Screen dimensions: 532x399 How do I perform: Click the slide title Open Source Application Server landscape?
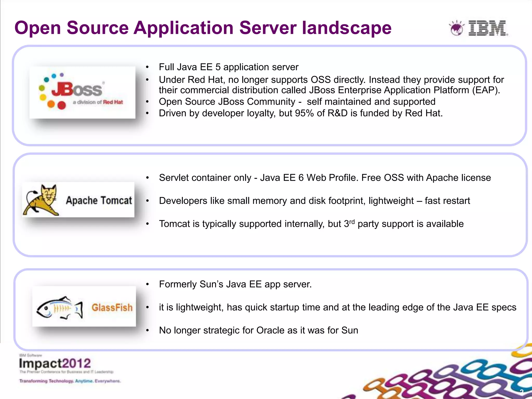pyautogui.click(x=203, y=28)
